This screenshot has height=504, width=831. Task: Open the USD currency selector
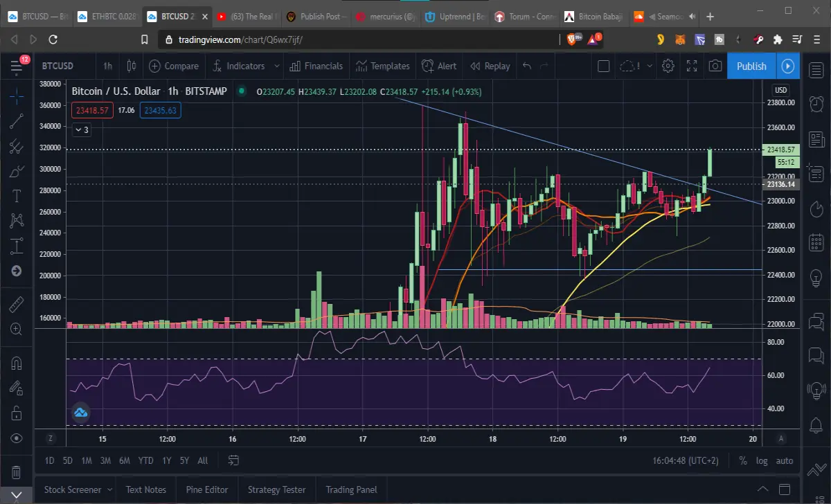pyautogui.click(x=780, y=90)
